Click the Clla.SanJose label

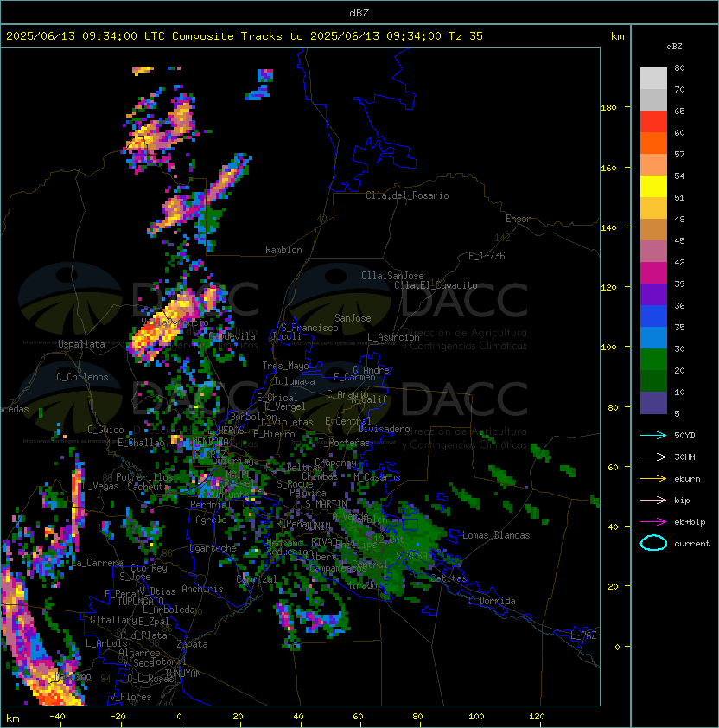392,276
